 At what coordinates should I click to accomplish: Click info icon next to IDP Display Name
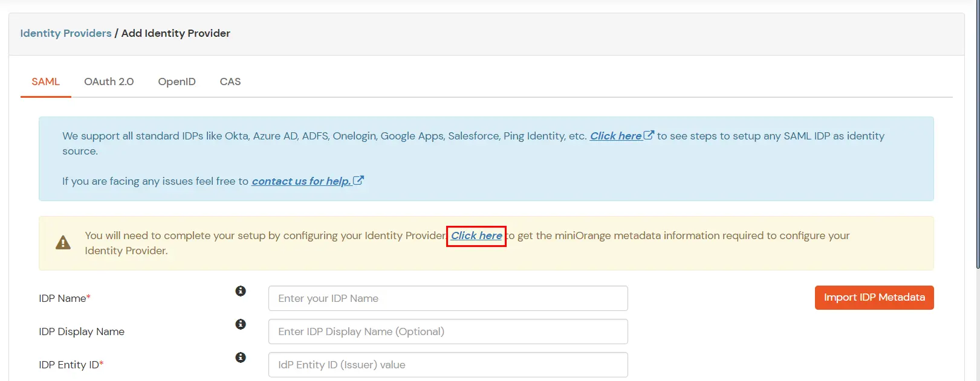click(x=241, y=324)
